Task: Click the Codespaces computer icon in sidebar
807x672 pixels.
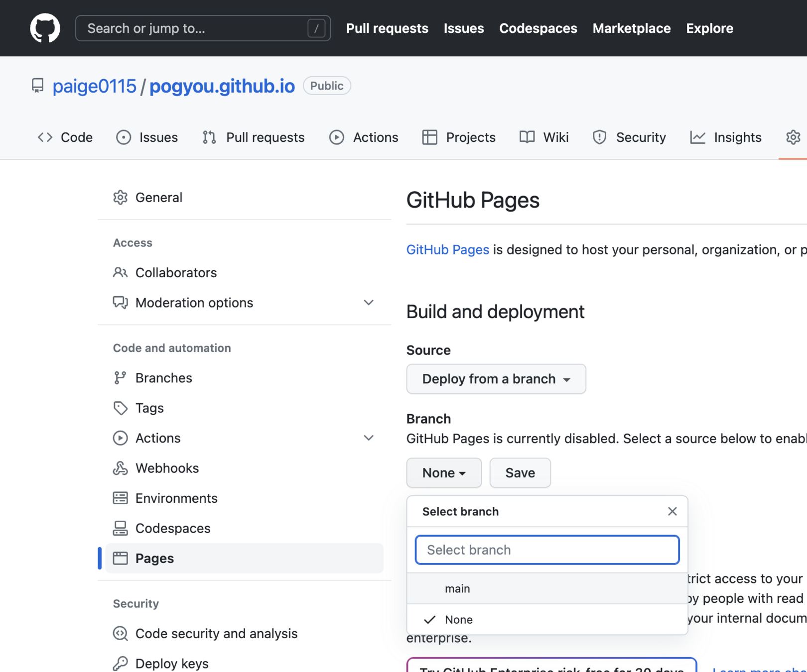Action: pos(120,528)
